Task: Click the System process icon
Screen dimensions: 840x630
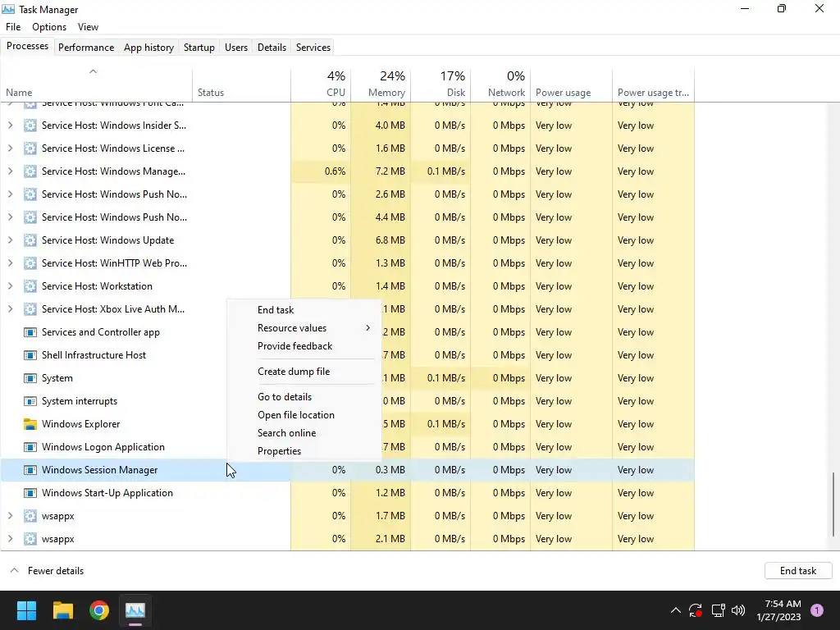Action: click(30, 377)
